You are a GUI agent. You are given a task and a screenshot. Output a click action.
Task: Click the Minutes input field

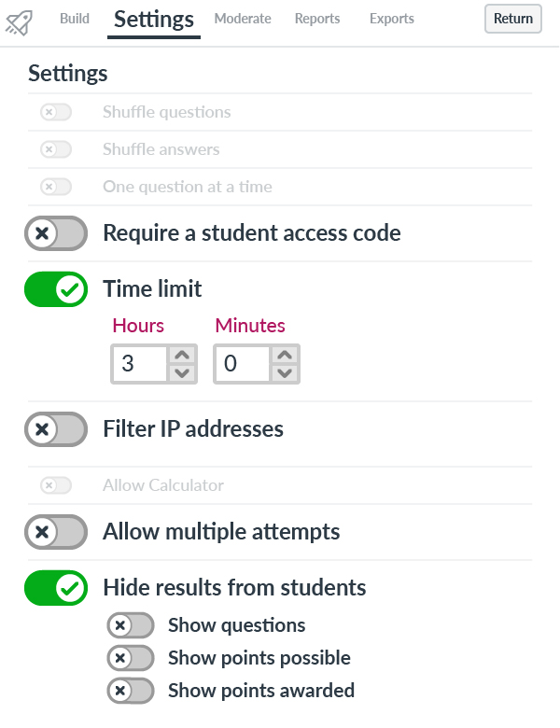coord(242,364)
